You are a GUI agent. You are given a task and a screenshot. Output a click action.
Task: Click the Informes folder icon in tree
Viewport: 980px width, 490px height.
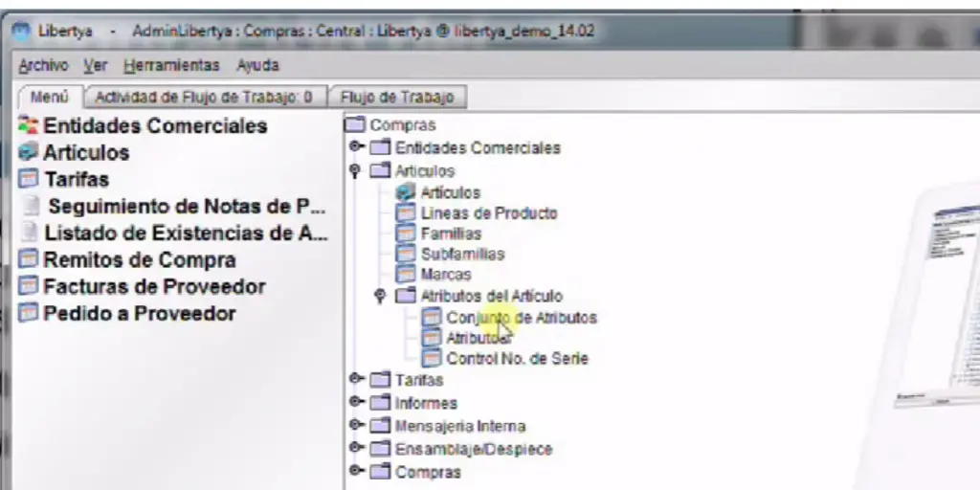tap(380, 403)
